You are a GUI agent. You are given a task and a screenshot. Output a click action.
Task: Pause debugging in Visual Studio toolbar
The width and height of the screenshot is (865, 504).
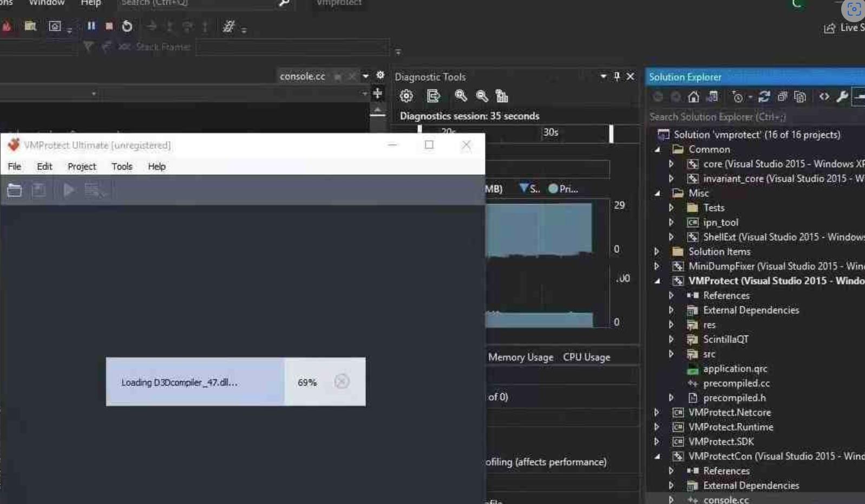coord(91,25)
